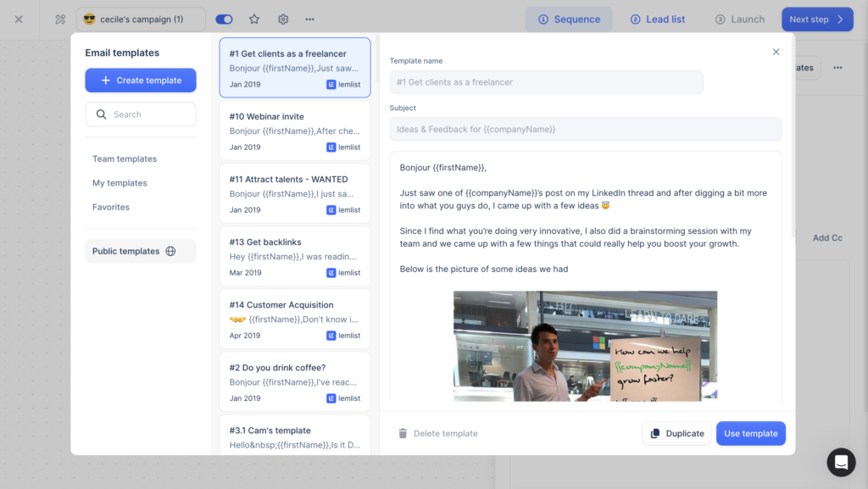Create a new email template
The height and width of the screenshot is (489, 868).
click(140, 80)
